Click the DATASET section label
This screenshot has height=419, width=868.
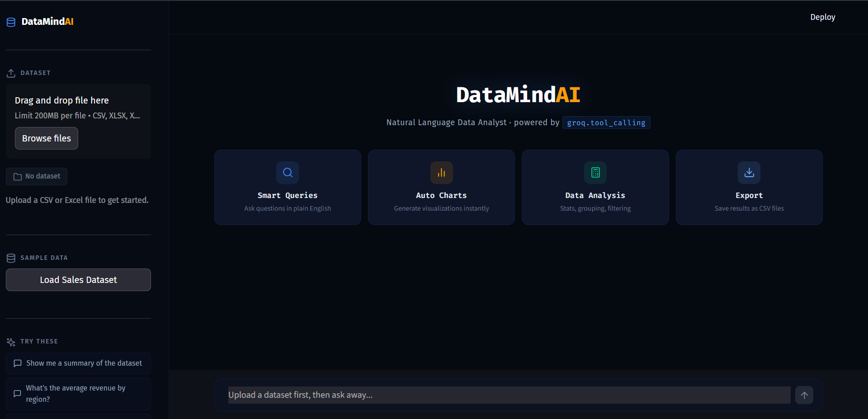pos(35,73)
